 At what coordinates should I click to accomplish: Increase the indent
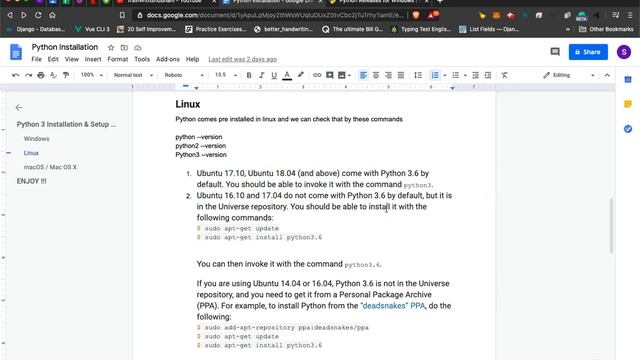click(488, 75)
